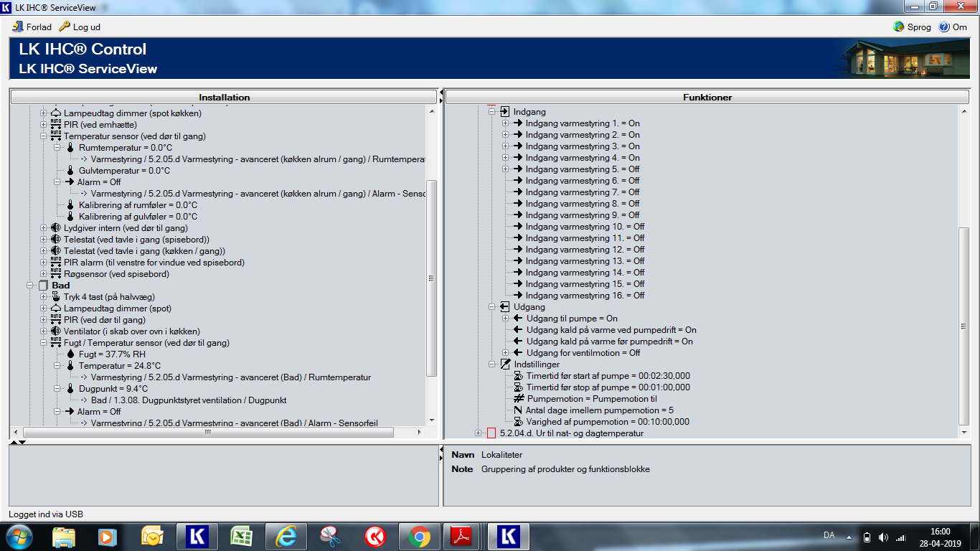
Task: Click arrow icon of Udgang til pumpe
Action: [x=517, y=319]
